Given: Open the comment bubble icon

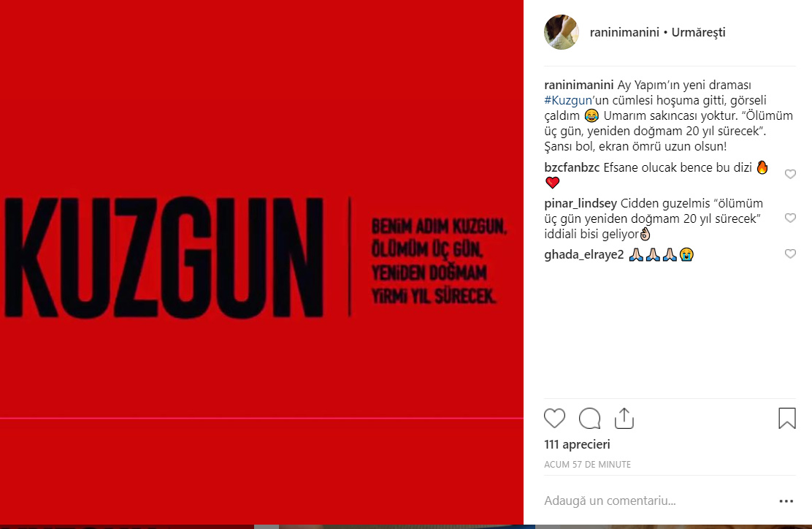Looking at the screenshot, I should [589, 418].
